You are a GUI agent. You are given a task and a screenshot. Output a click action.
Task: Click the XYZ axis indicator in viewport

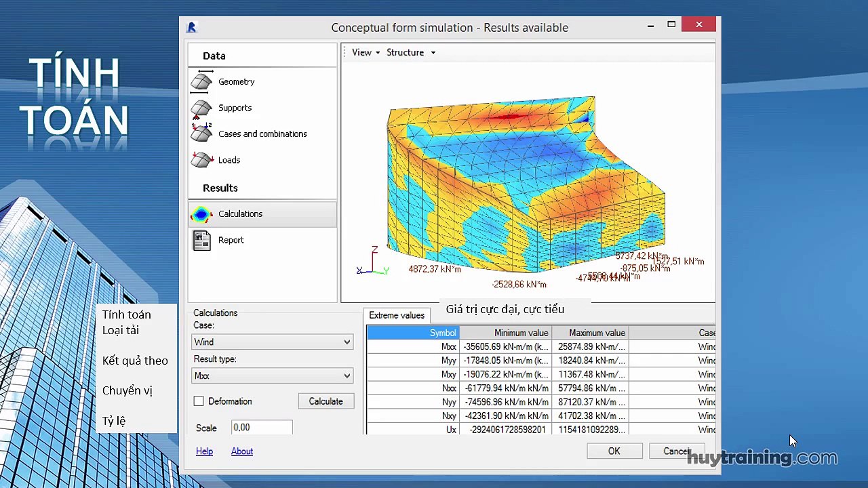tap(372, 263)
